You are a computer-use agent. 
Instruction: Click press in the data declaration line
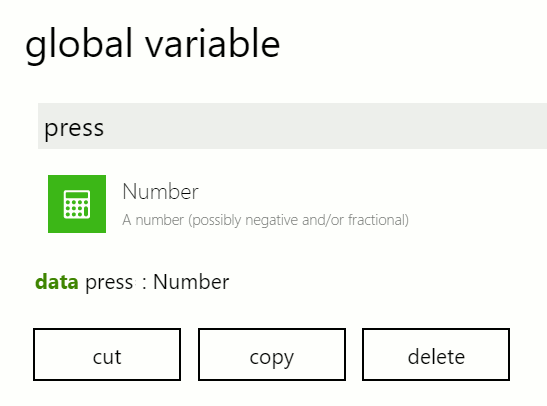[109, 283]
